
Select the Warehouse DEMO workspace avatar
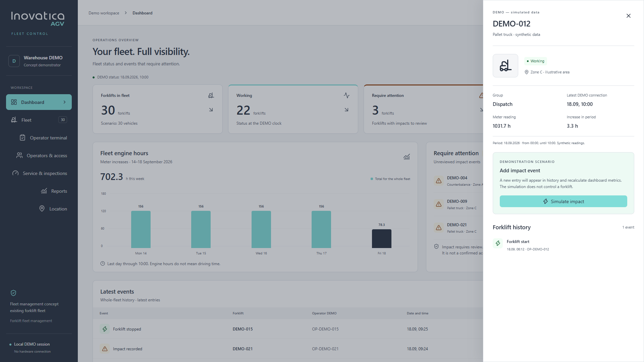pos(14,61)
